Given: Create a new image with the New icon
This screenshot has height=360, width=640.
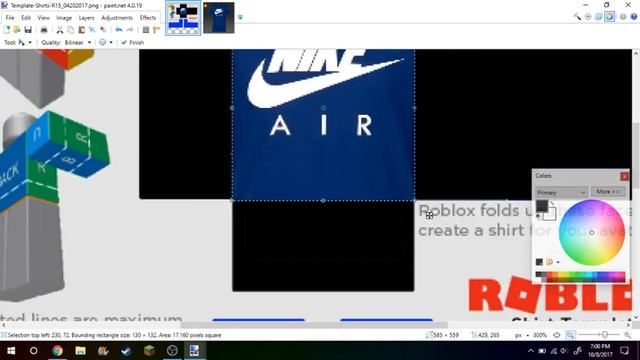Looking at the screenshot, I should (x=7, y=30).
